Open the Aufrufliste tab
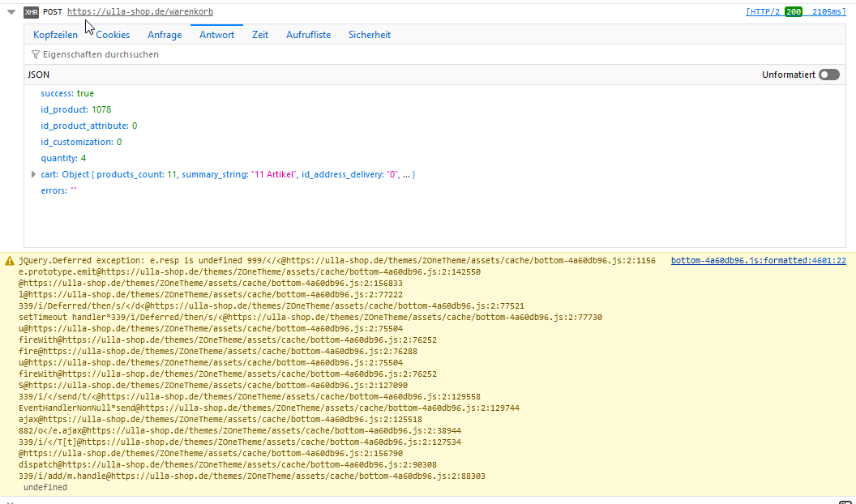This screenshot has width=856, height=504. tap(309, 35)
